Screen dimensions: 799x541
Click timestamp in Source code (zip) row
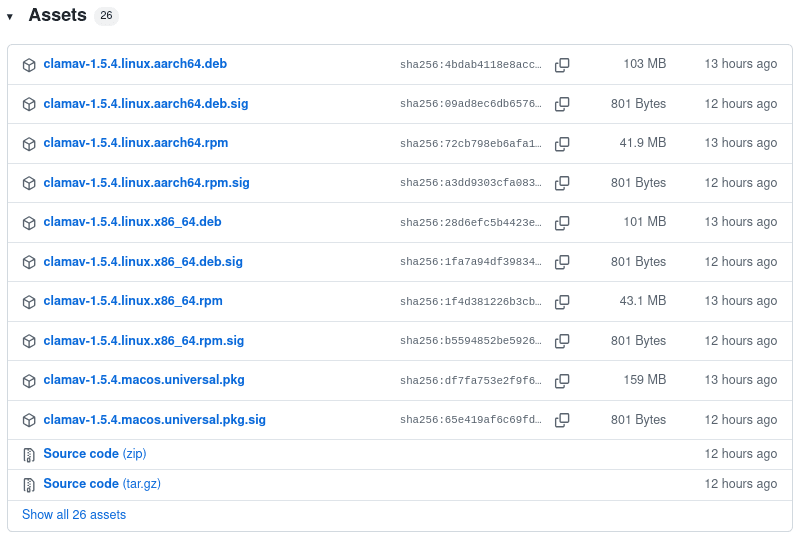click(741, 453)
